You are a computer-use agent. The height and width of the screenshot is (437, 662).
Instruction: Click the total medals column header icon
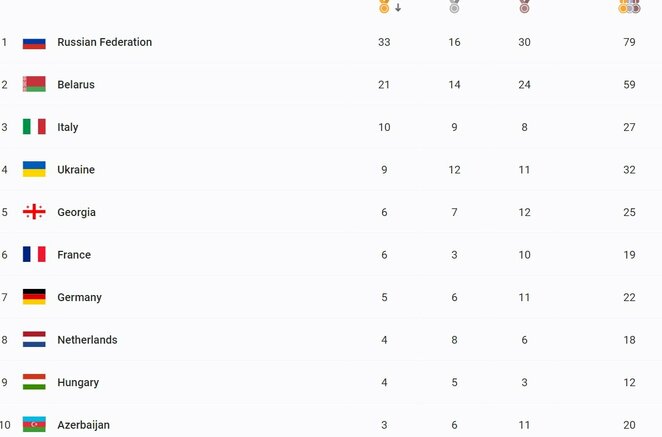click(x=629, y=7)
